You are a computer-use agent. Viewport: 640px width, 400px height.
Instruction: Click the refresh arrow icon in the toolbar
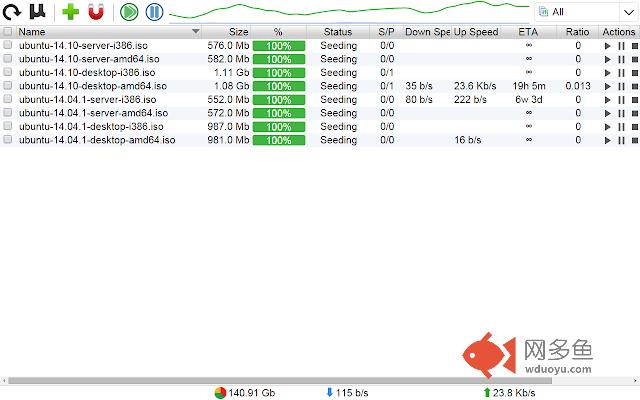11,12
